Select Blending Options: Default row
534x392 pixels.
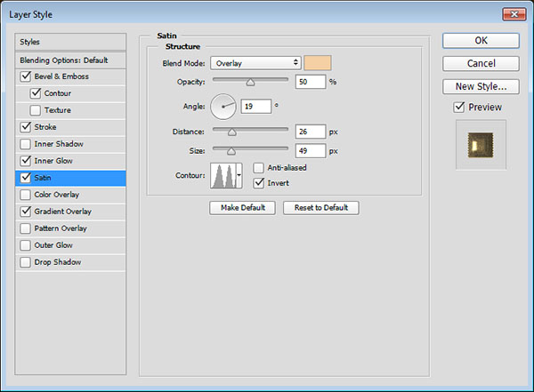pyautogui.click(x=70, y=60)
